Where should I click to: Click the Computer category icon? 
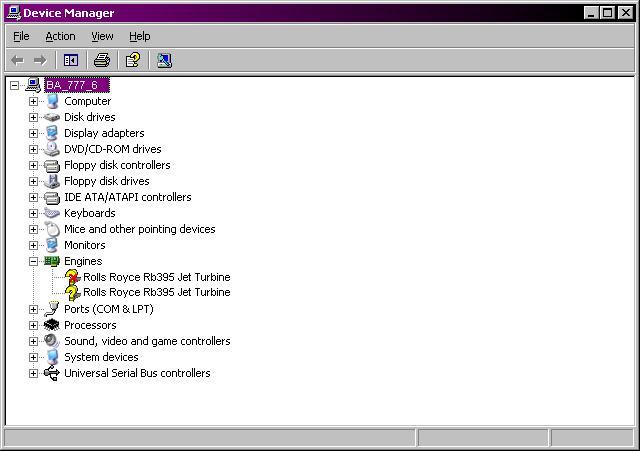[x=52, y=101]
